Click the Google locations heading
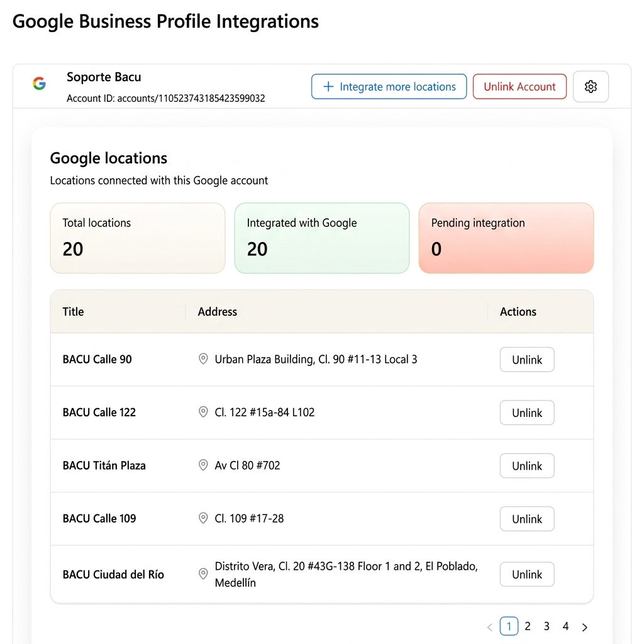644x644 pixels. coord(108,158)
